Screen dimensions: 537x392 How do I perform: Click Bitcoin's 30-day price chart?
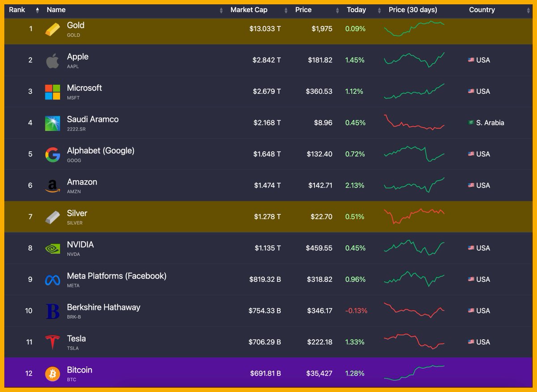pyautogui.click(x=414, y=373)
